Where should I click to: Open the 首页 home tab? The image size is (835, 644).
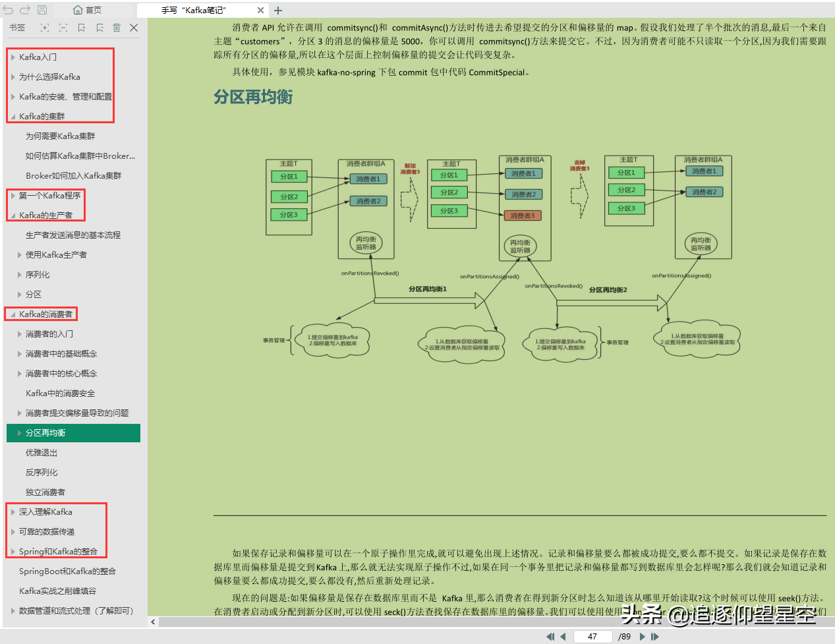click(x=87, y=10)
